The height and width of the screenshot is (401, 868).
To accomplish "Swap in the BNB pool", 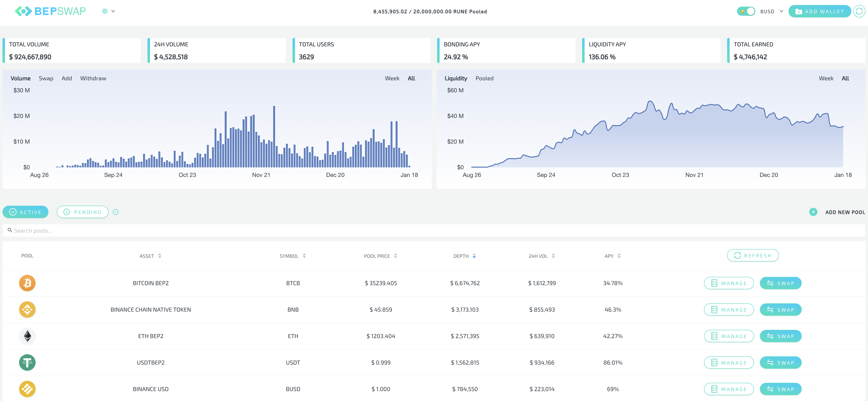I will pos(780,309).
